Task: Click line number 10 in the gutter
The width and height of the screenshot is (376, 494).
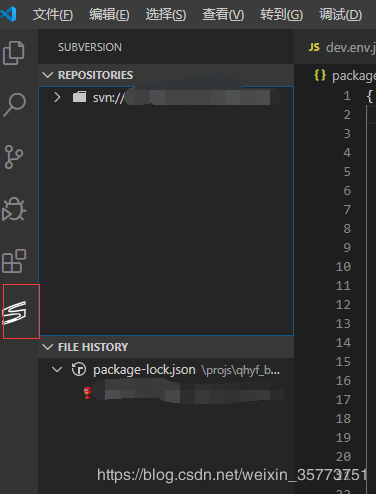Action: 343,267
